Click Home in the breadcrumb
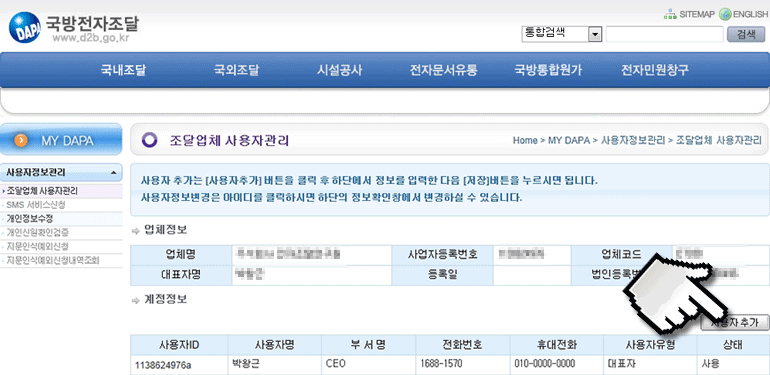The image size is (770, 375). coord(525,140)
